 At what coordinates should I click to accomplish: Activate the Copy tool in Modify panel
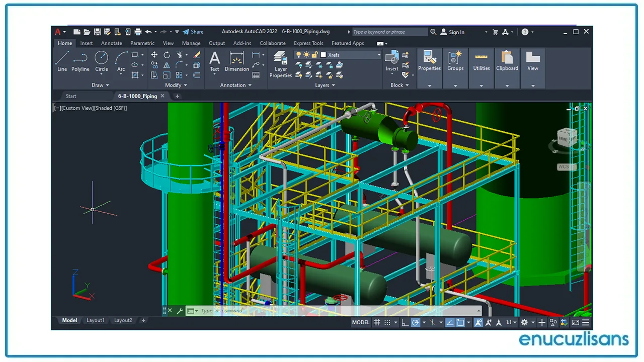click(x=154, y=65)
